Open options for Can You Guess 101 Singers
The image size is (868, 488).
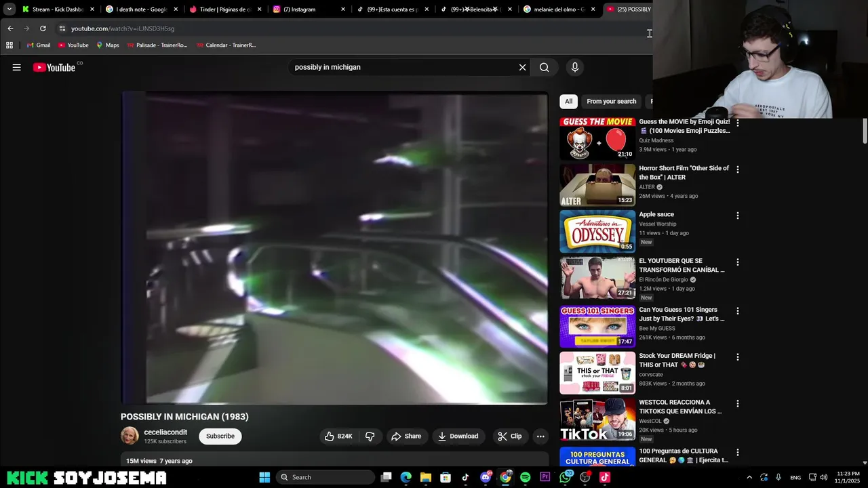click(738, 311)
